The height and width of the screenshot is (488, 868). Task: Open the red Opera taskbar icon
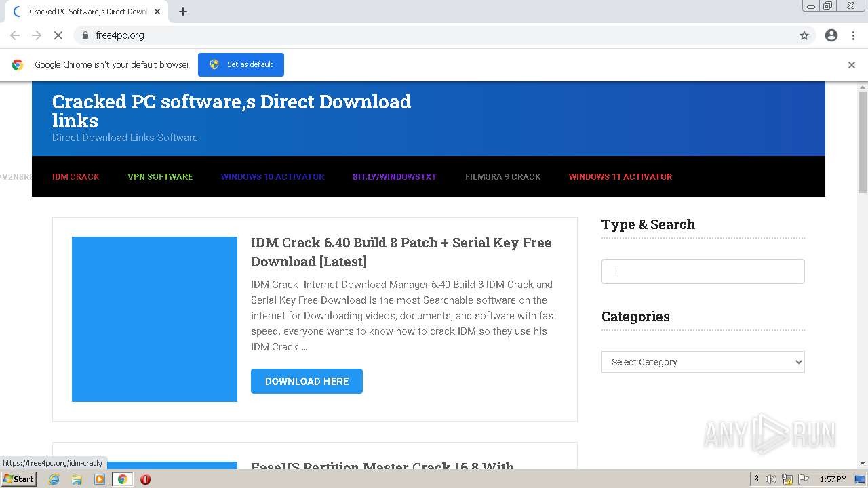tap(145, 479)
